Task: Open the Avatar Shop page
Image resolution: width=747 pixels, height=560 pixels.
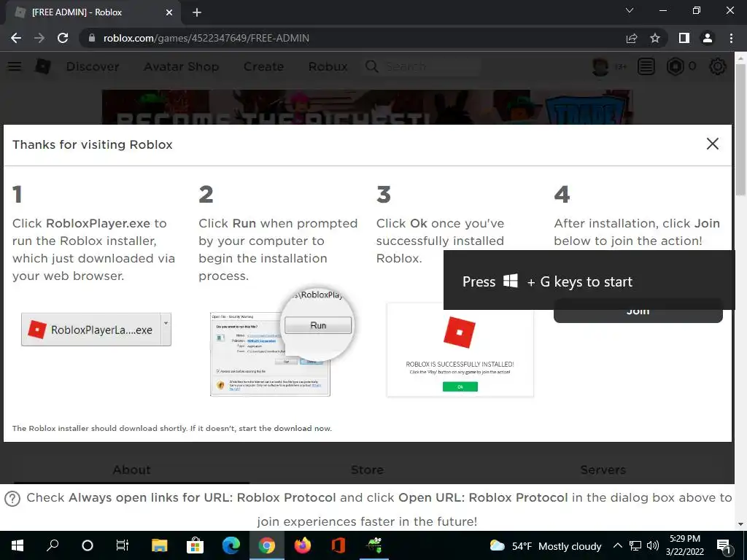Action: click(182, 66)
